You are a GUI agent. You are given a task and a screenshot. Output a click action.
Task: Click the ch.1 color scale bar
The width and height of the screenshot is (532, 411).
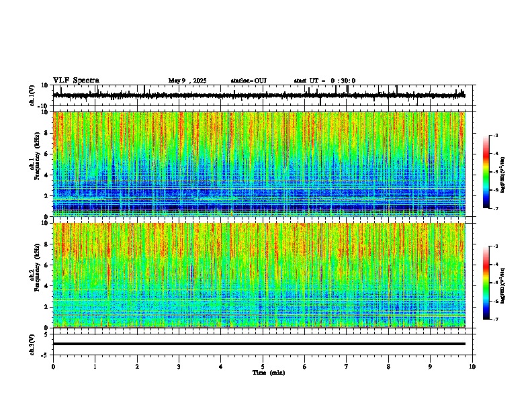tap(486, 172)
